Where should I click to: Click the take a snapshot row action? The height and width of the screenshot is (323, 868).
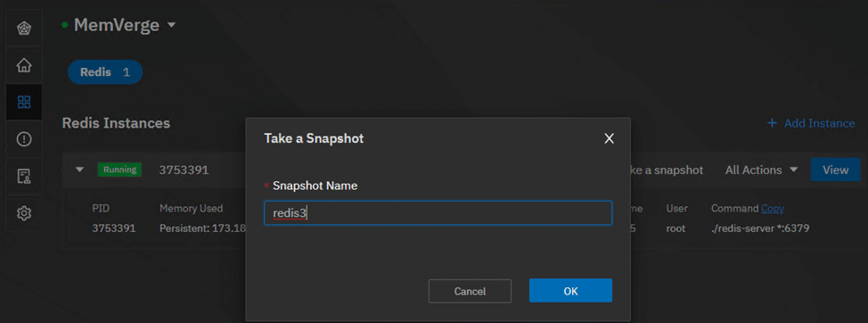tap(667, 170)
